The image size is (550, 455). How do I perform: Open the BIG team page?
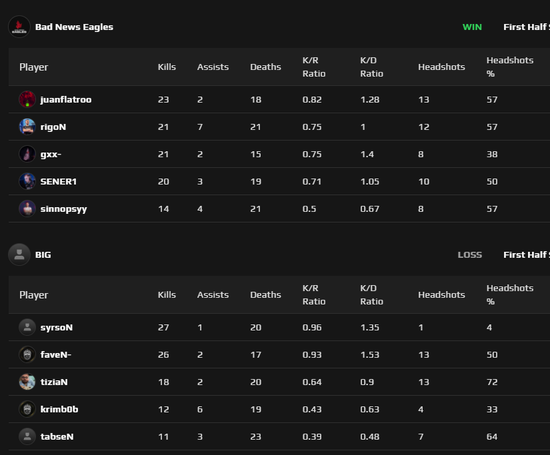43,255
